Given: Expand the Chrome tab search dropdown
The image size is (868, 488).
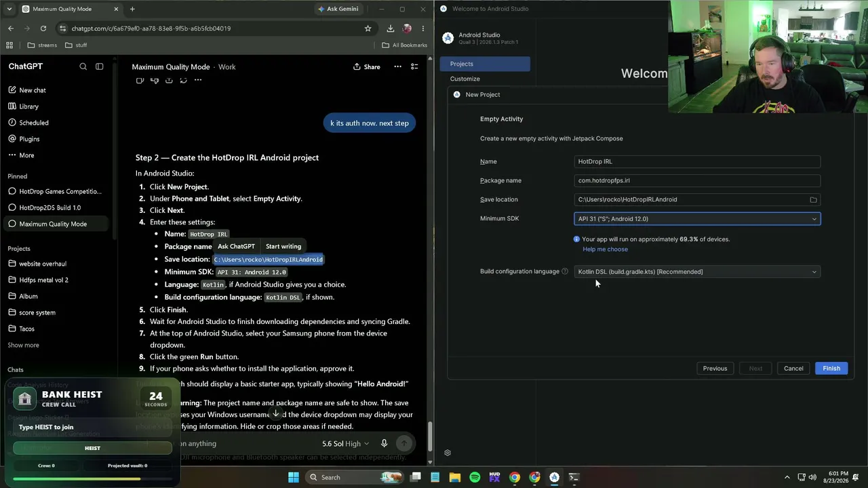Looking at the screenshot, I should pos(9,9).
